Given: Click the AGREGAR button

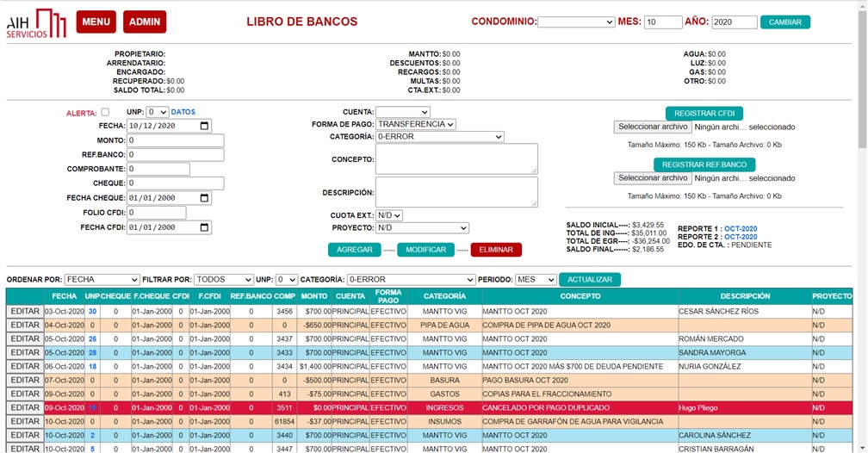Looking at the screenshot, I should pyautogui.click(x=354, y=250).
